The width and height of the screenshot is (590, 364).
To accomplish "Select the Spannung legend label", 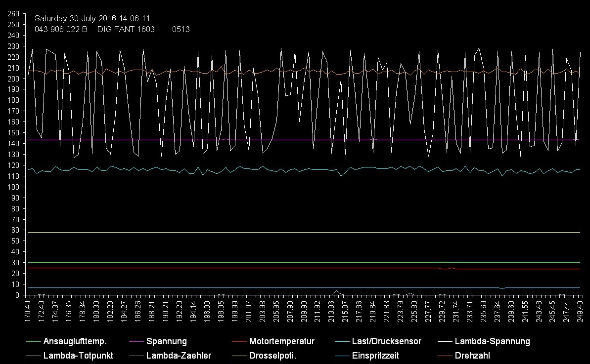I will 166,341.
